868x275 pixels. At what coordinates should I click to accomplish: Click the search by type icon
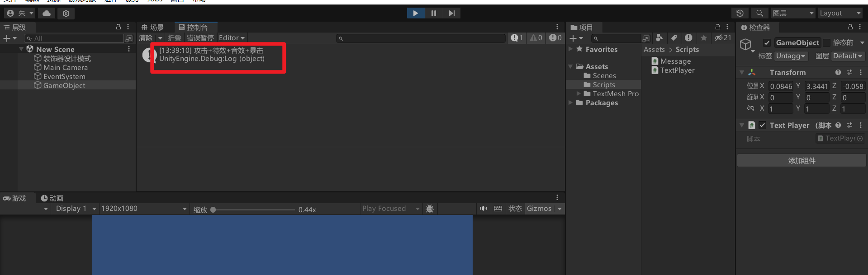pos(659,38)
